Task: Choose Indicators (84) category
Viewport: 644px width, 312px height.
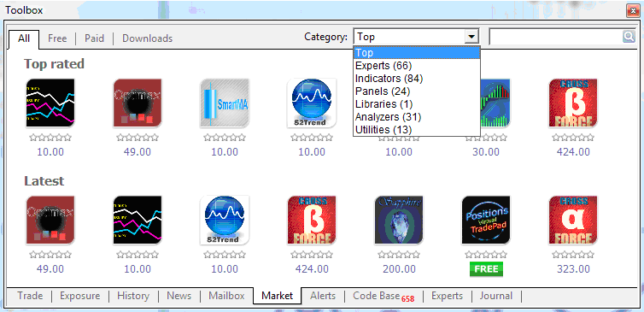Action: [417, 78]
